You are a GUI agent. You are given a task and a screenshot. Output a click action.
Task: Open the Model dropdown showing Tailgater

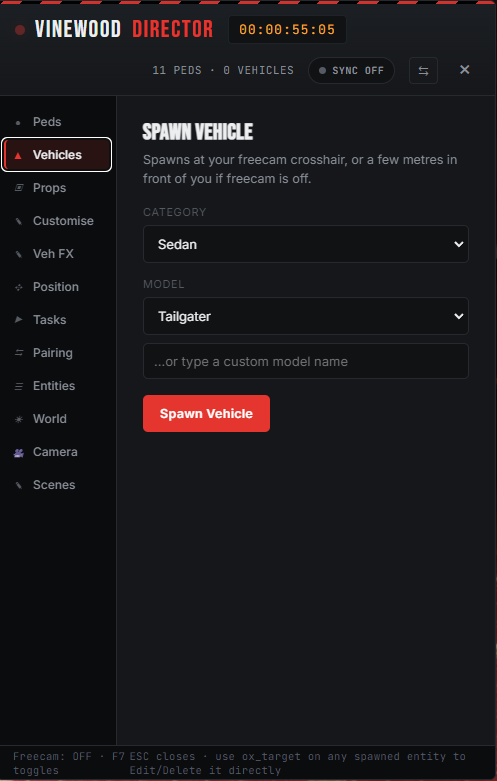(306, 316)
